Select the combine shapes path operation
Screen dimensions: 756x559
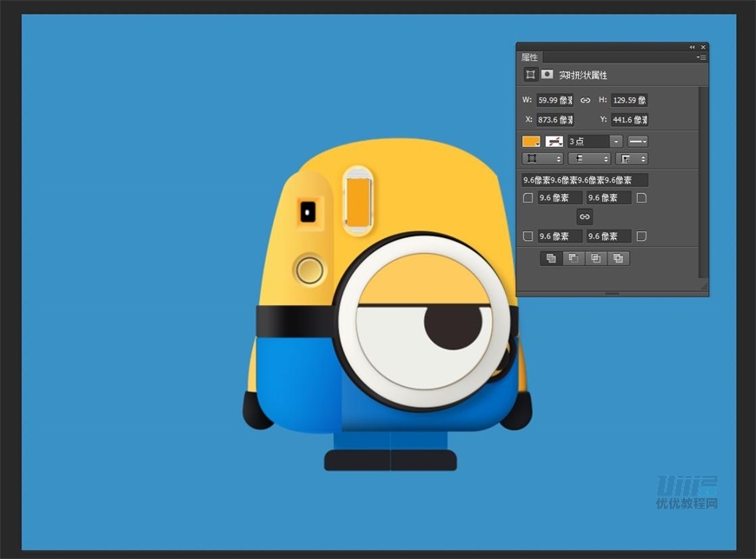(550, 258)
